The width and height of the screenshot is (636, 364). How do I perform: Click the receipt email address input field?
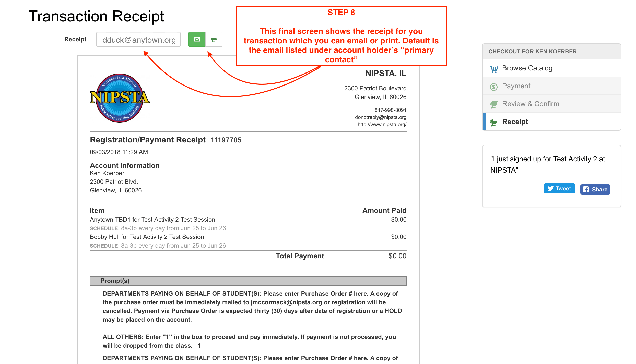[x=138, y=40]
